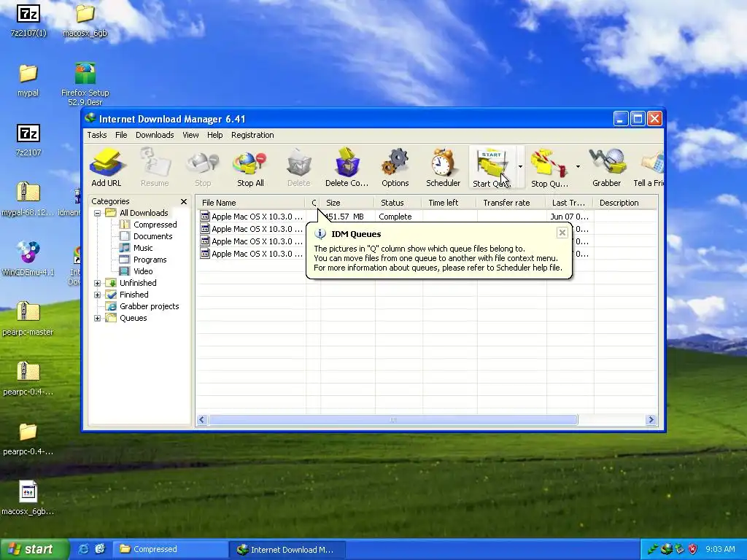The image size is (747, 560).
Task: Open the Downloads menu
Action: point(155,135)
